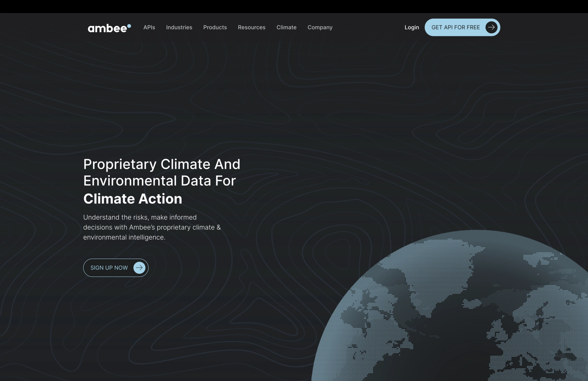Image resolution: width=588 pixels, height=381 pixels.
Task: Click the Understand the risks paragraph
Action: (x=152, y=227)
